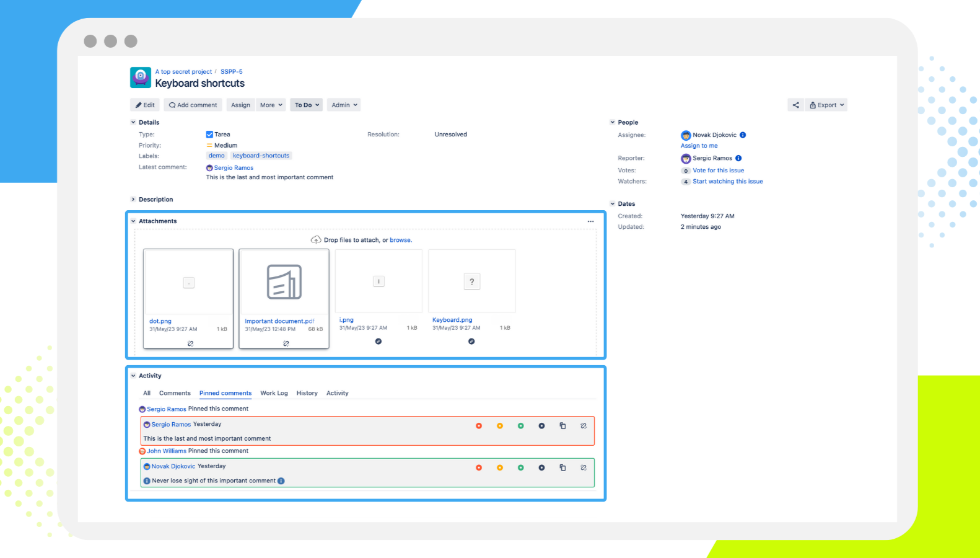Open the Important document.pdf thumbnail

284,282
